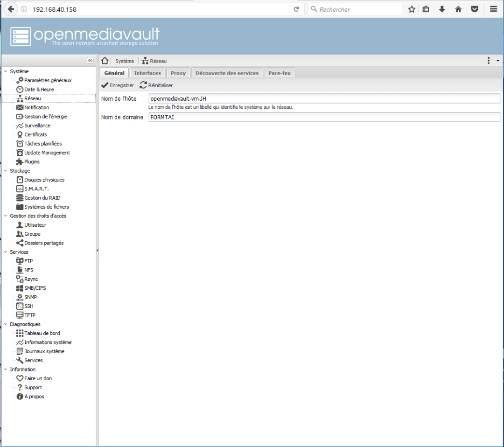Click inside the Nom de domaine field
The height and width of the screenshot is (447, 504).
pyautogui.click(x=280, y=117)
